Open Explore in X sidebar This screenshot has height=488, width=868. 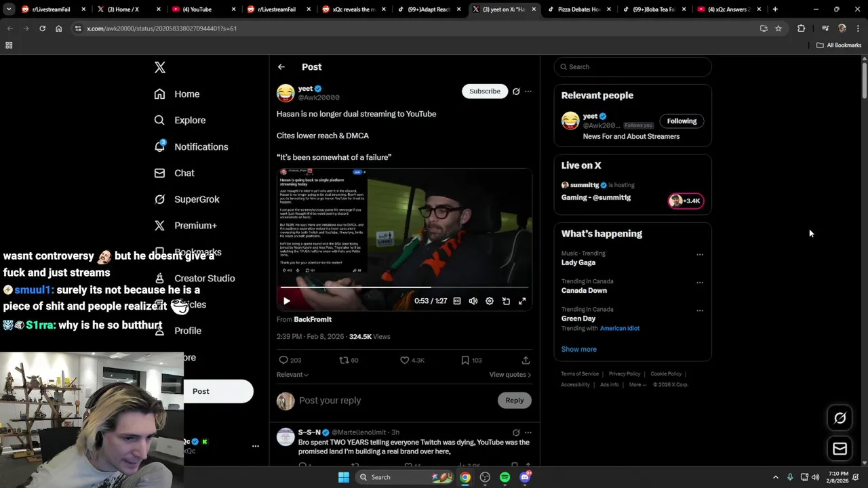click(x=180, y=120)
